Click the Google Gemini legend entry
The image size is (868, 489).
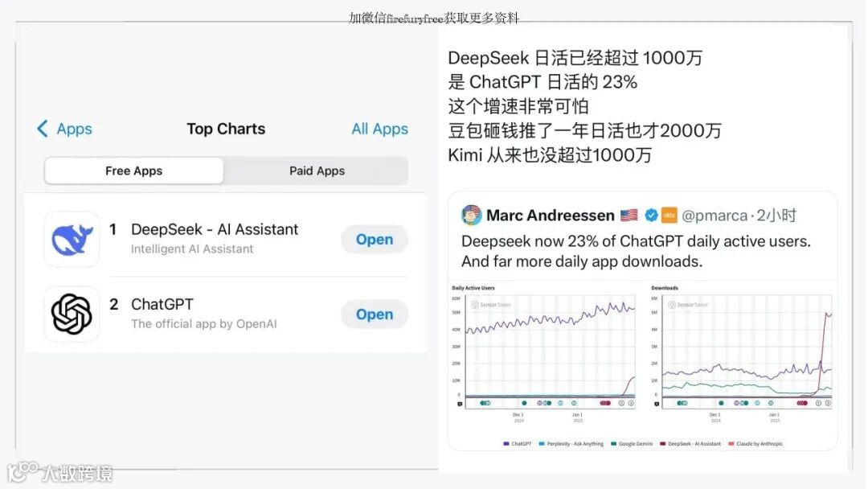[632, 444]
